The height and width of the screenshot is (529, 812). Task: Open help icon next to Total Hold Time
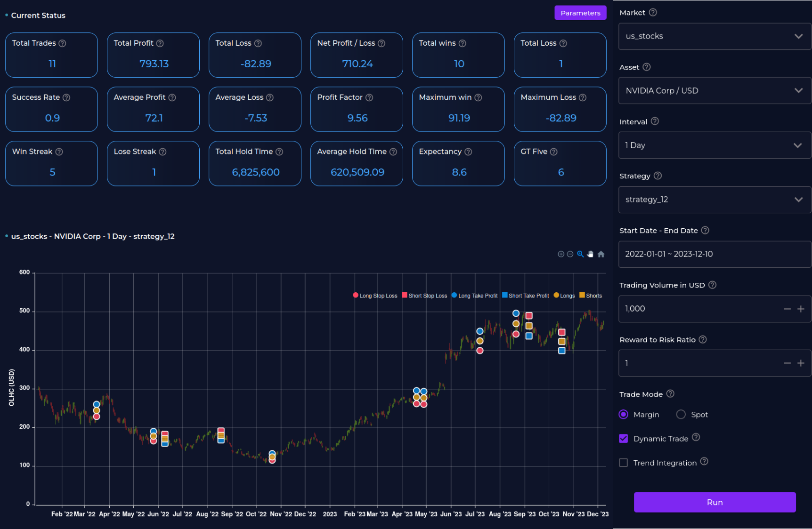tap(279, 152)
